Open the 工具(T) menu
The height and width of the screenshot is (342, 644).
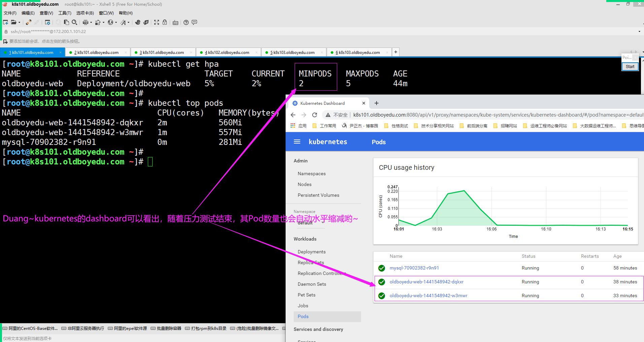point(65,13)
